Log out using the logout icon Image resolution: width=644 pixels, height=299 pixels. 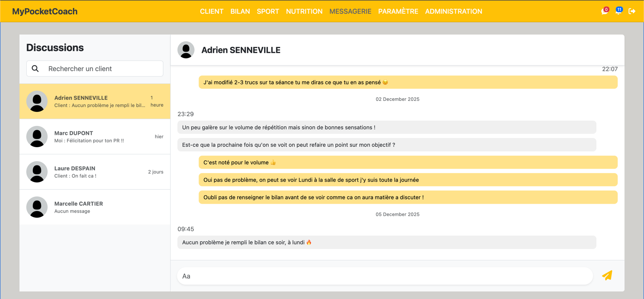tap(632, 11)
